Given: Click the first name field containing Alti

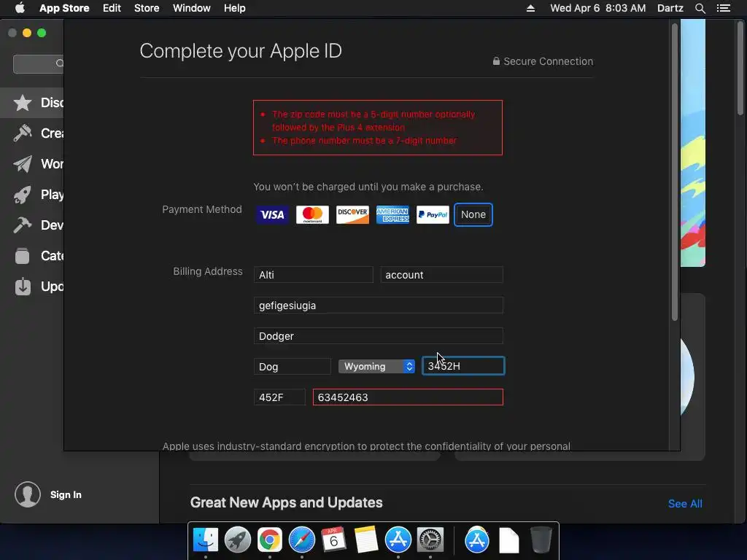Looking at the screenshot, I should [314, 275].
